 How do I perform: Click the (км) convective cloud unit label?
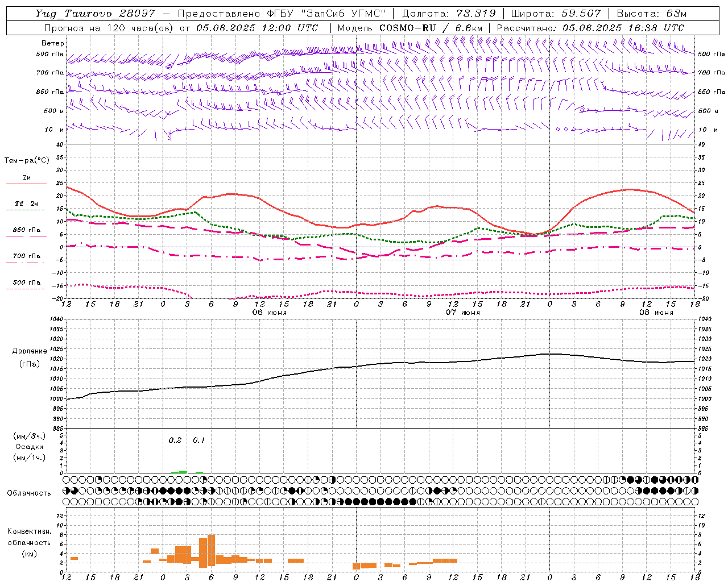coord(30,554)
